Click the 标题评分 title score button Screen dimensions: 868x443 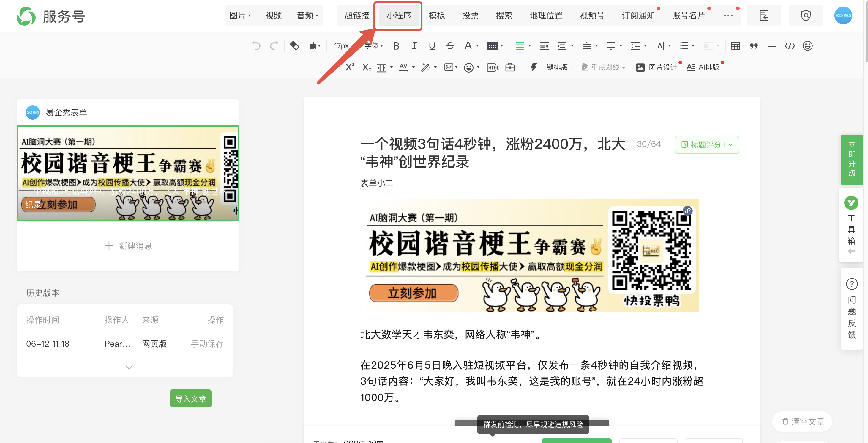click(x=707, y=144)
